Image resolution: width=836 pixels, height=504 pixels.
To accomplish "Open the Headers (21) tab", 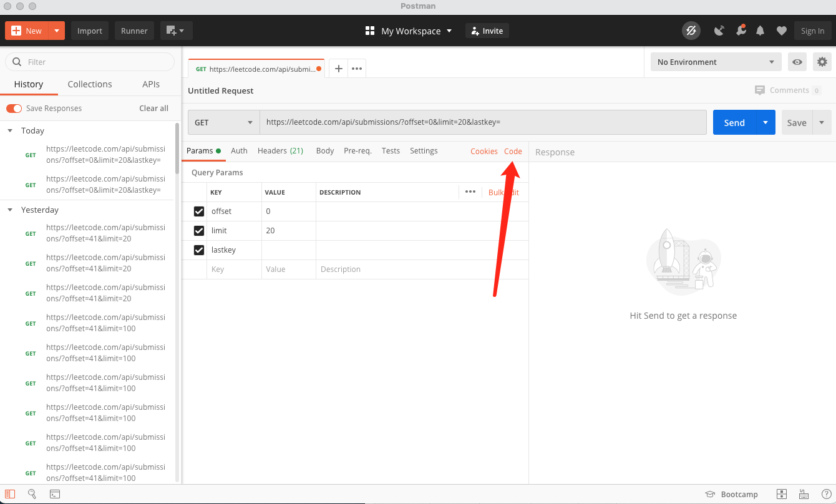I will pos(280,151).
